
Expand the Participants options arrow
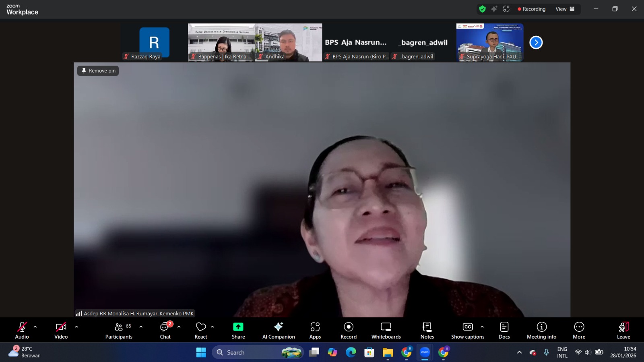tap(141, 327)
